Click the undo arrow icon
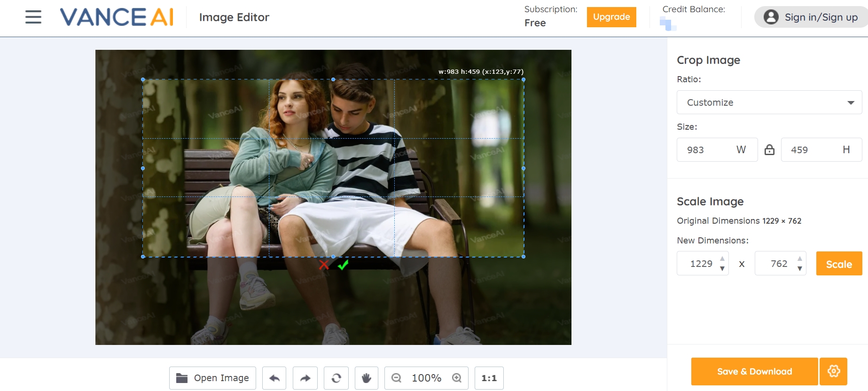 274,378
